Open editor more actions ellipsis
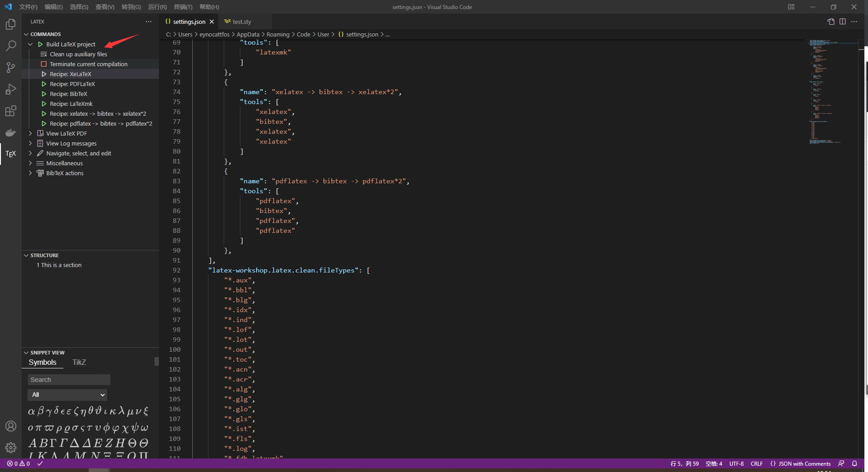The width and height of the screenshot is (868, 472). 854,22
